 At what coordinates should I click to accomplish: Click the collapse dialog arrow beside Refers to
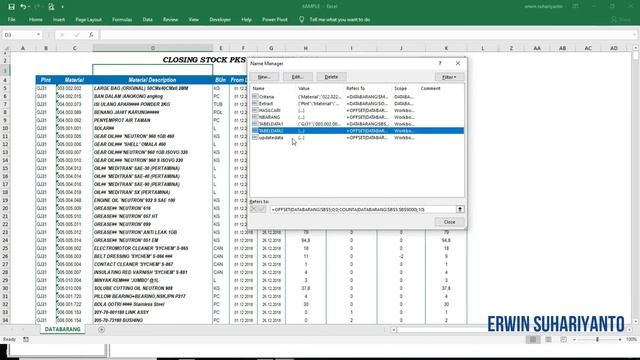460,209
